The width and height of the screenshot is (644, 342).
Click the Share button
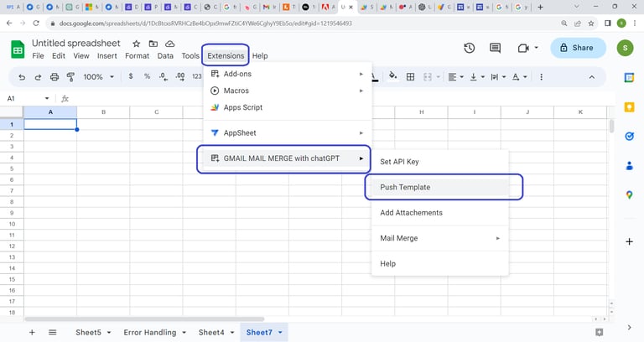[578, 48]
